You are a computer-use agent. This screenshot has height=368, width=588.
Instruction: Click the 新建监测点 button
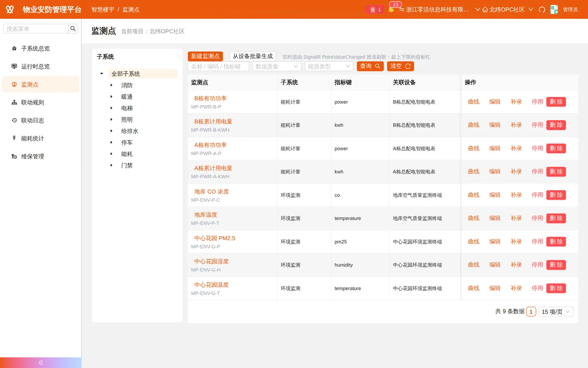[205, 56]
